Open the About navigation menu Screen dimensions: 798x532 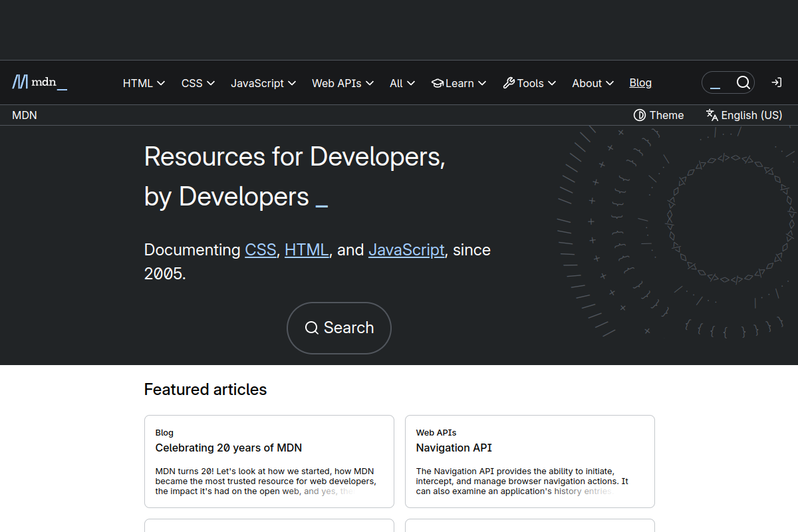pyautogui.click(x=593, y=83)
